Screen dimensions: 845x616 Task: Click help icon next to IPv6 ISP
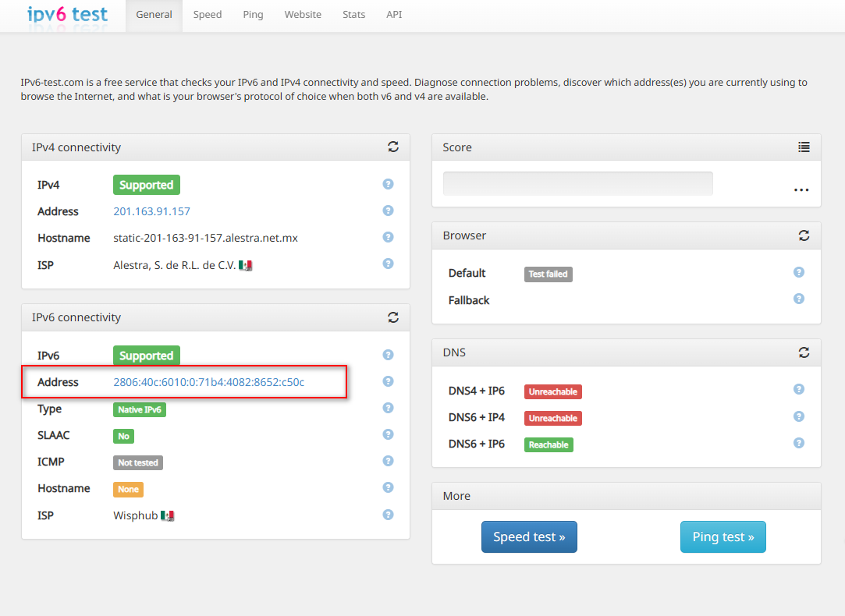(388, 515)
